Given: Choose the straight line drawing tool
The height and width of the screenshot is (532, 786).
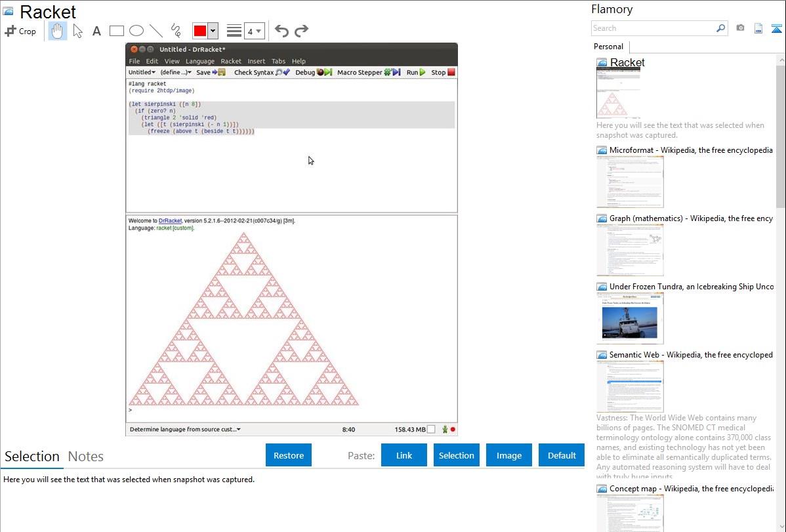Looking at the screenshot, I should click(x=156, y=31).
